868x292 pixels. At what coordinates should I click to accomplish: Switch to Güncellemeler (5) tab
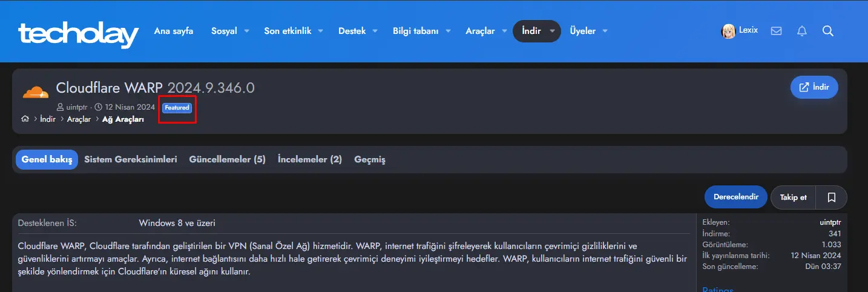click(228, 160)
